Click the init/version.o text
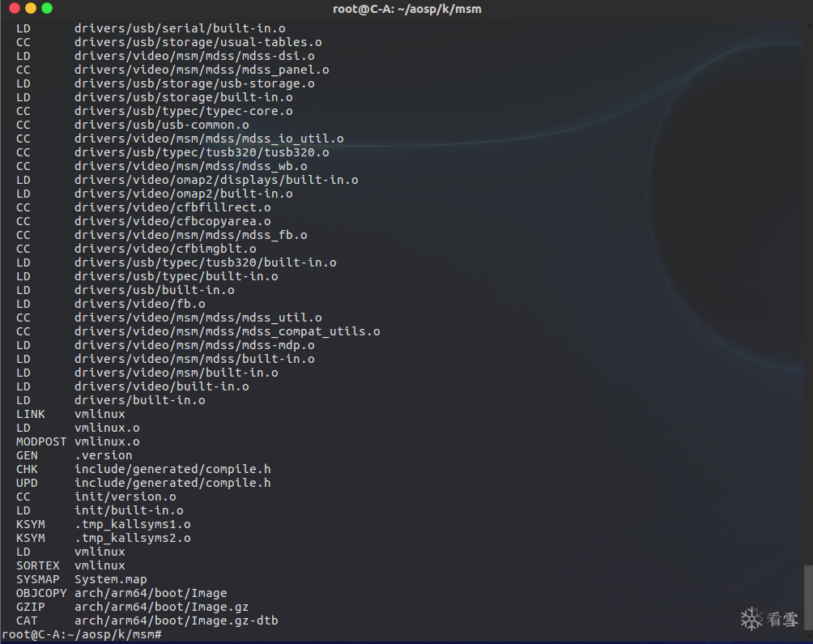This screenshot has width=813, height=644. click(126, 497)
